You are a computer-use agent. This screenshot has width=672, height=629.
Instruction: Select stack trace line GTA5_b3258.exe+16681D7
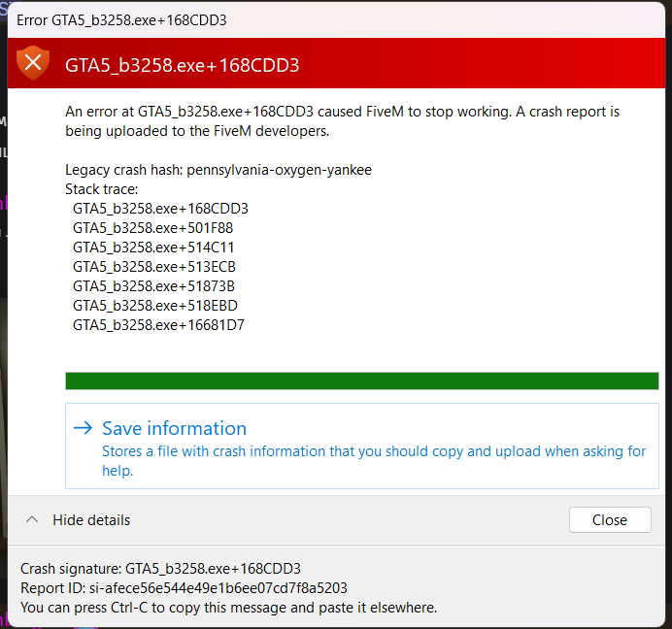point(158,325)
